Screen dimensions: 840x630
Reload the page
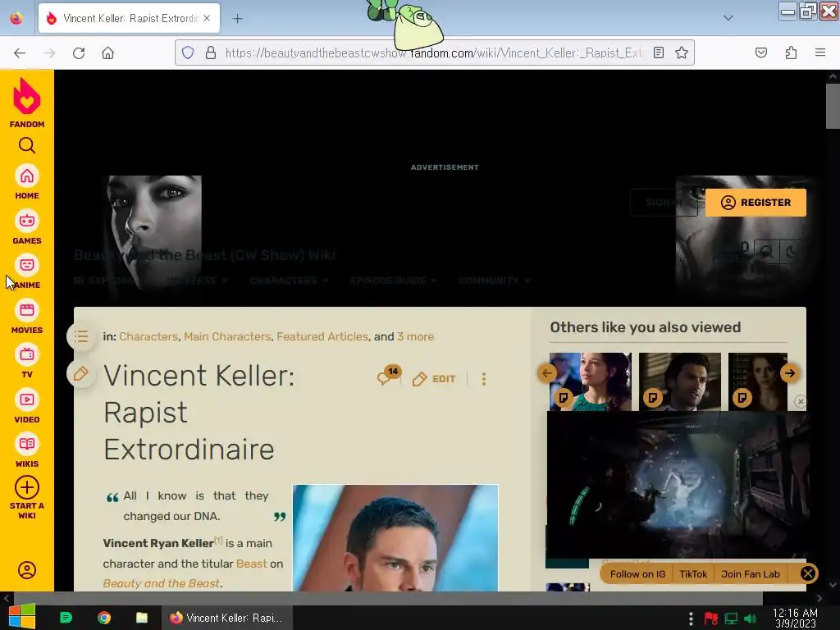79,52
